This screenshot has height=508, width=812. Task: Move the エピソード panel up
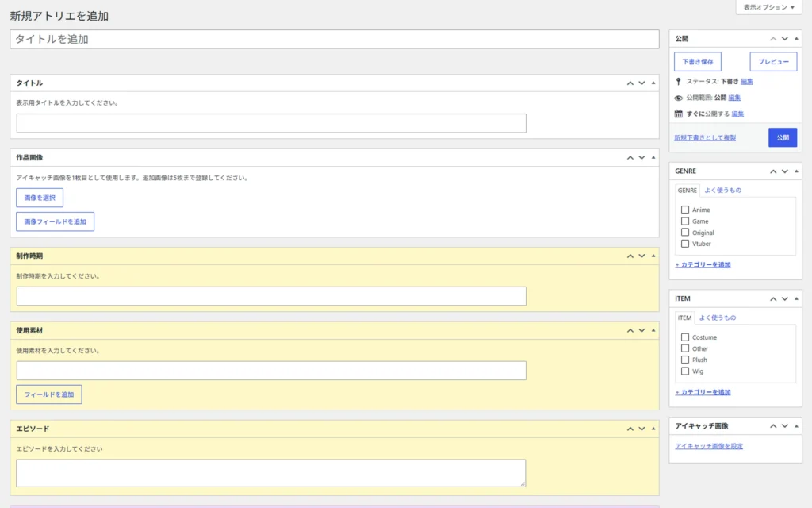click(x=630, y=429)
